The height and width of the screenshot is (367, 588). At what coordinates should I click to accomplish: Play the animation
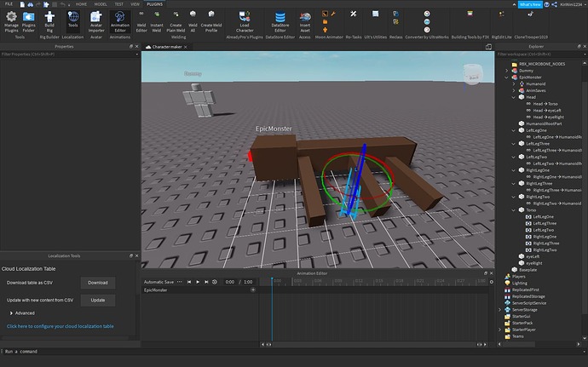pos(198,282)
